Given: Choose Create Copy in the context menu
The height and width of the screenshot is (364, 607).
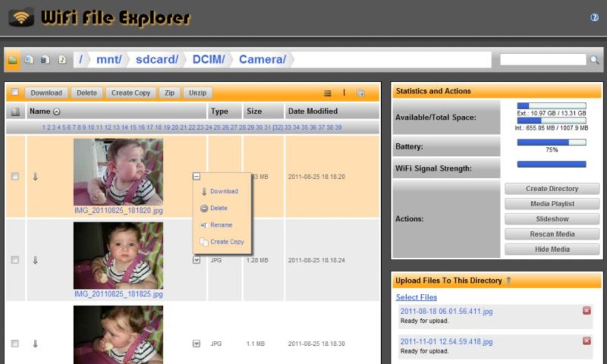Looking at the screenshot, I should click(x=227, y=242).
